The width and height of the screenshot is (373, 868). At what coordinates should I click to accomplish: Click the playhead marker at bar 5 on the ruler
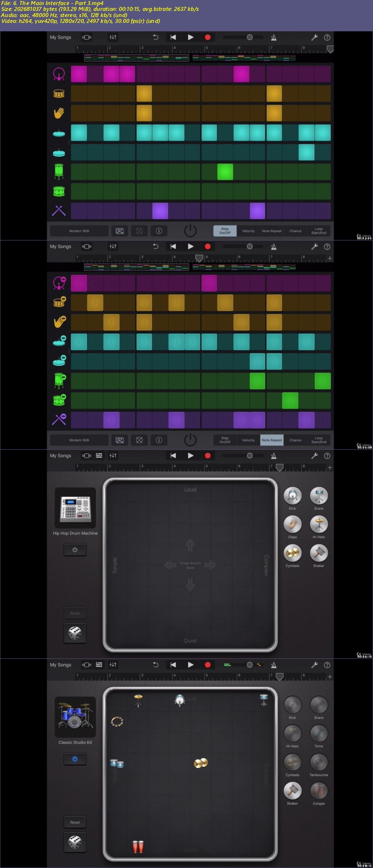(x=199, y=258)
